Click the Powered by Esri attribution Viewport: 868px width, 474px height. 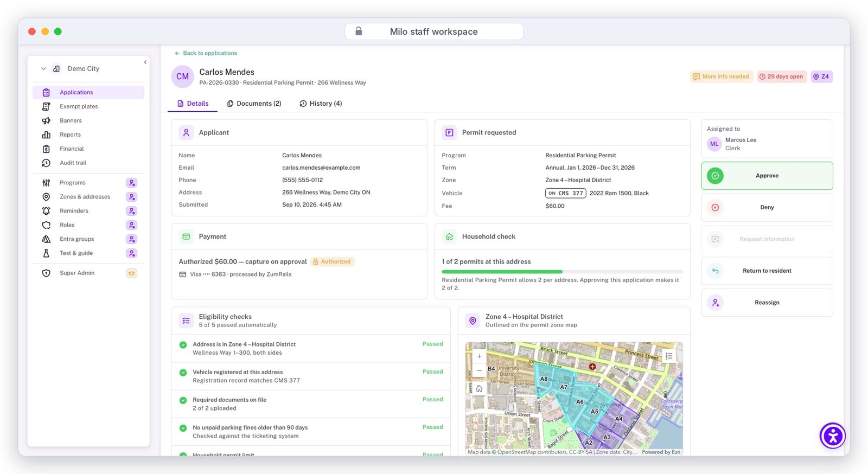[x=661, y=452]
